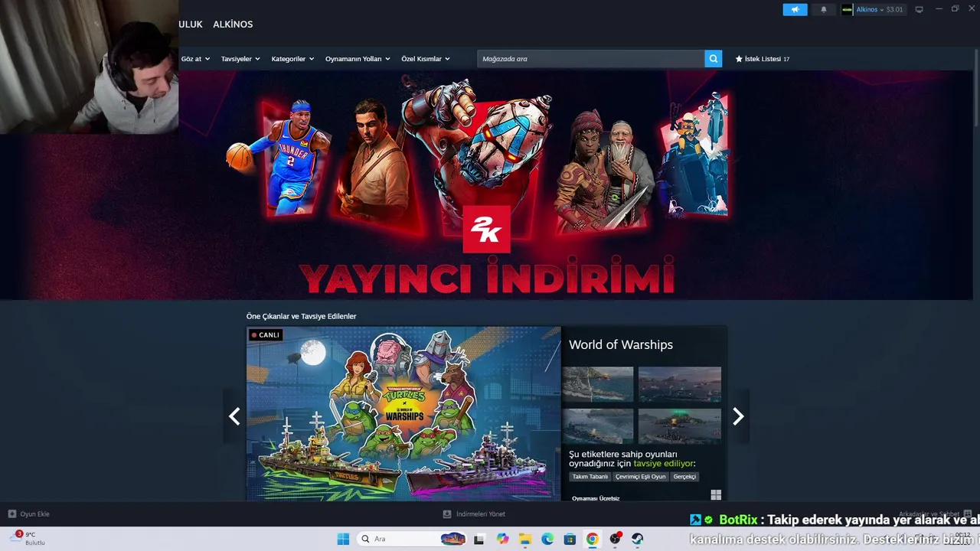
Task: Select the Gerçekçi tag
Action: [x=684, y=477]
